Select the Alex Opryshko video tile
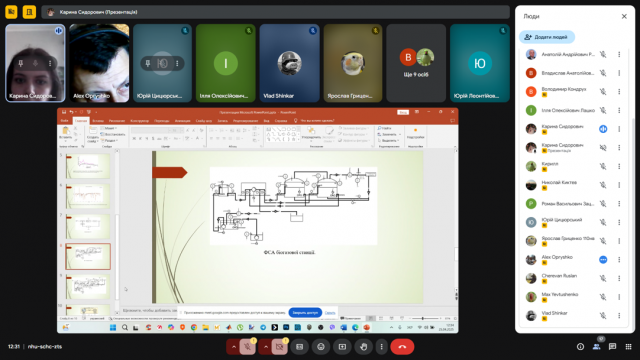640x360 pixels. click(99, 63)
